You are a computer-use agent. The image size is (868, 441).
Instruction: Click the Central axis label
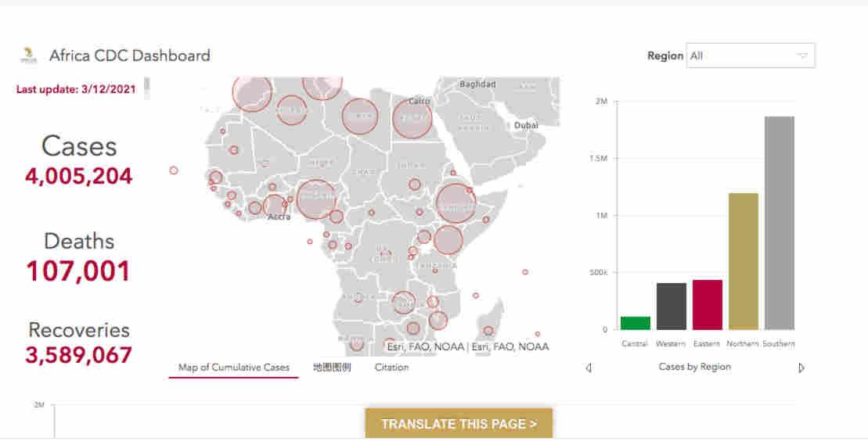[x=635, y=343]
